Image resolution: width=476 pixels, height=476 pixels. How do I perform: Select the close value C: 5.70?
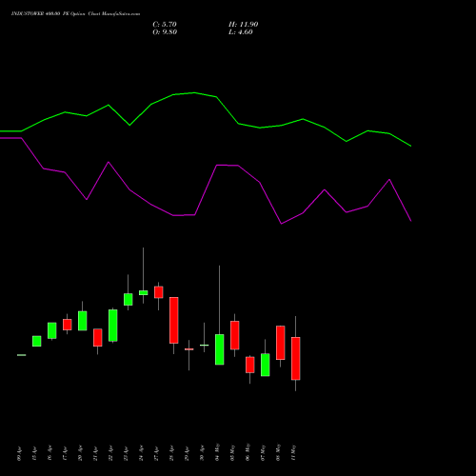165,25
